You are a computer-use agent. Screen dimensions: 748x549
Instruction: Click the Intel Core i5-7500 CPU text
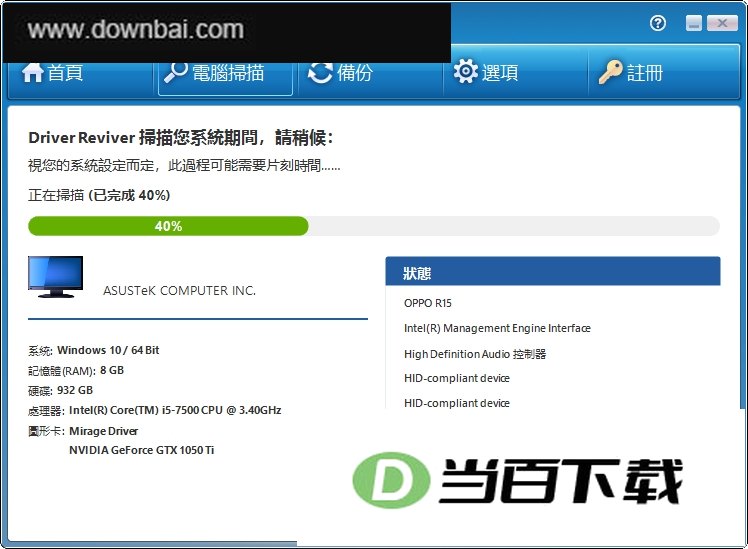[x=175, y=410]
